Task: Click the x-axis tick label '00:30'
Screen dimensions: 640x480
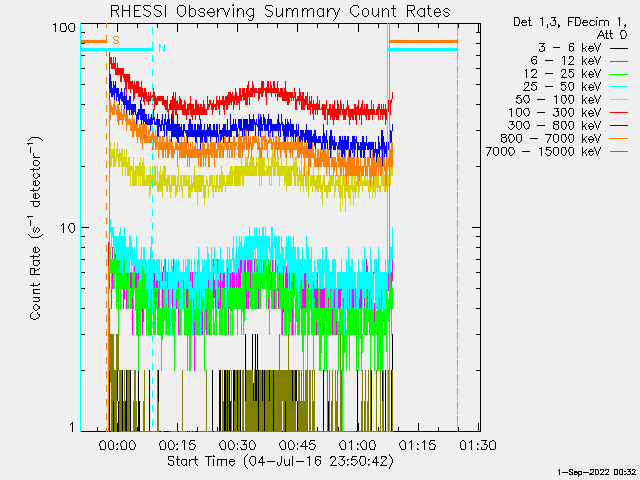Action: point(238,445)
